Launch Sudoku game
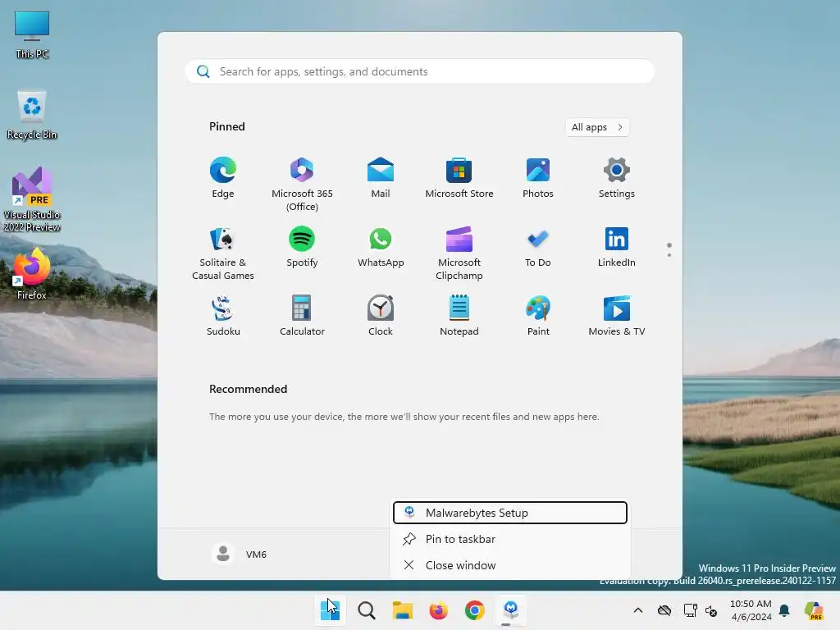This screenshot has width=840, height=630. 223,316
